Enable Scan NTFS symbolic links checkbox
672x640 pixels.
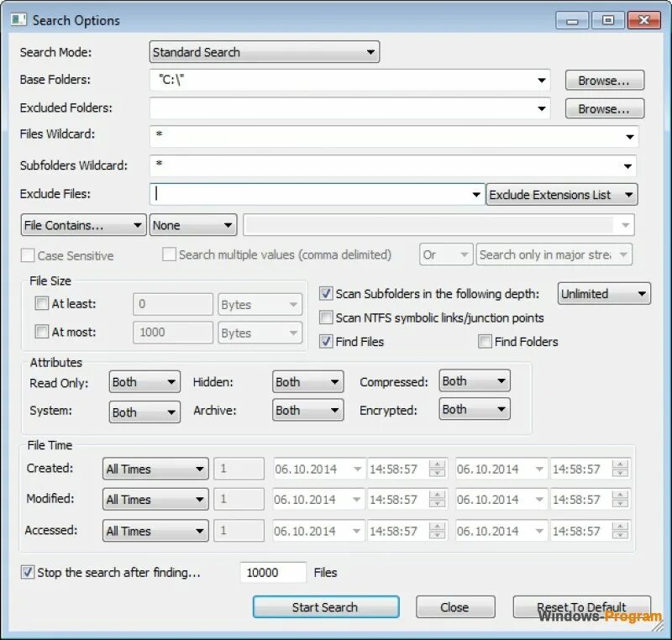click(326, 317)
